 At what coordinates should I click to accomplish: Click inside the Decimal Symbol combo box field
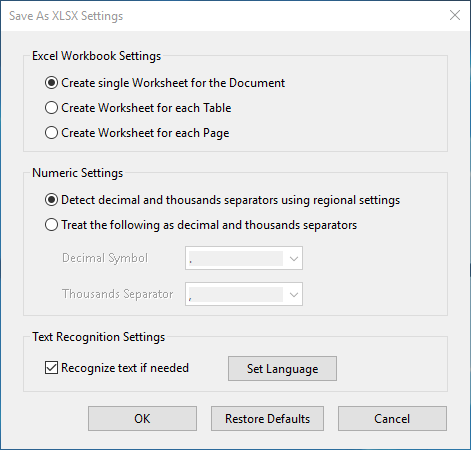[244, 258]
